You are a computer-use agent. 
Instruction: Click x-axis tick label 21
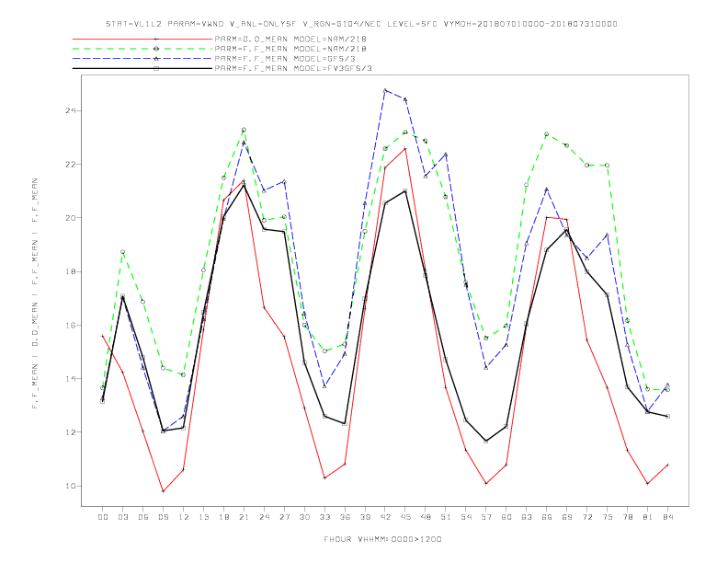tap(244, 517)
